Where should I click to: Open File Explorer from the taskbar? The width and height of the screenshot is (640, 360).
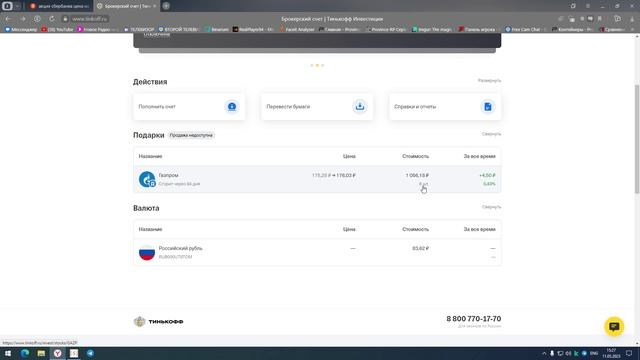pos(41,353)
